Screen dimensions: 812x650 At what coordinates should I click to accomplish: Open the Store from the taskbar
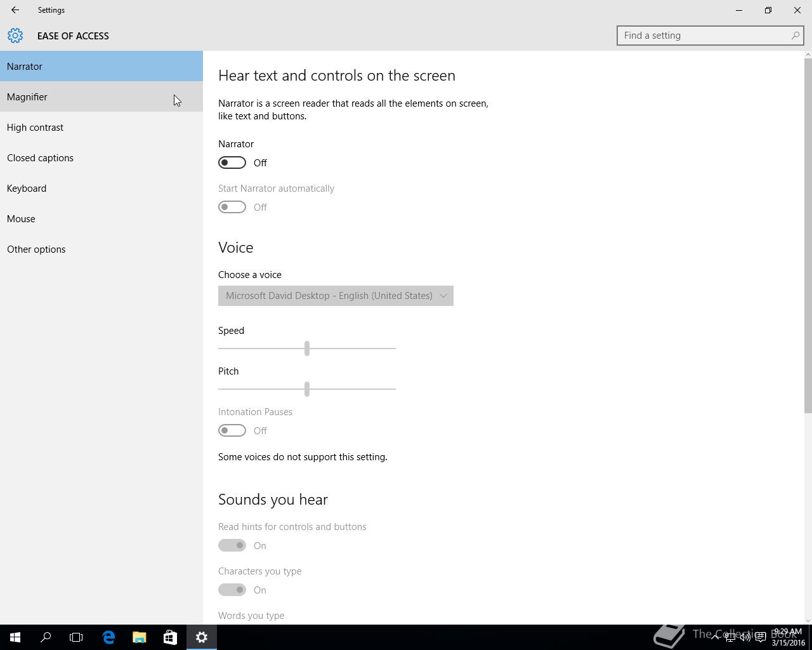(x=170, y=637)
